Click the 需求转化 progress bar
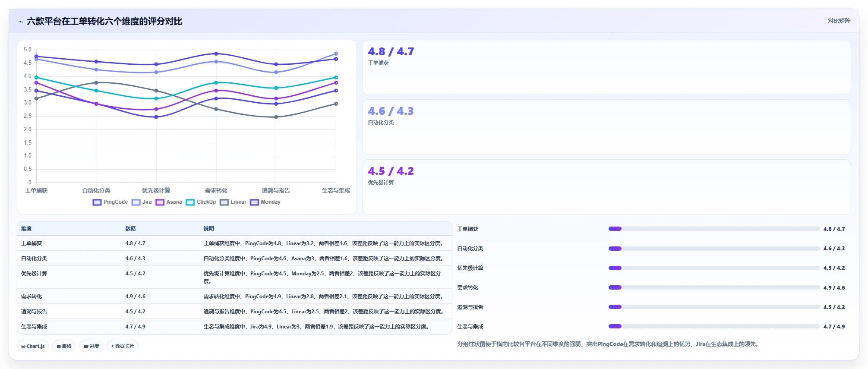The image size is (868, 369). pyautogui.click(x=714, y=287)
